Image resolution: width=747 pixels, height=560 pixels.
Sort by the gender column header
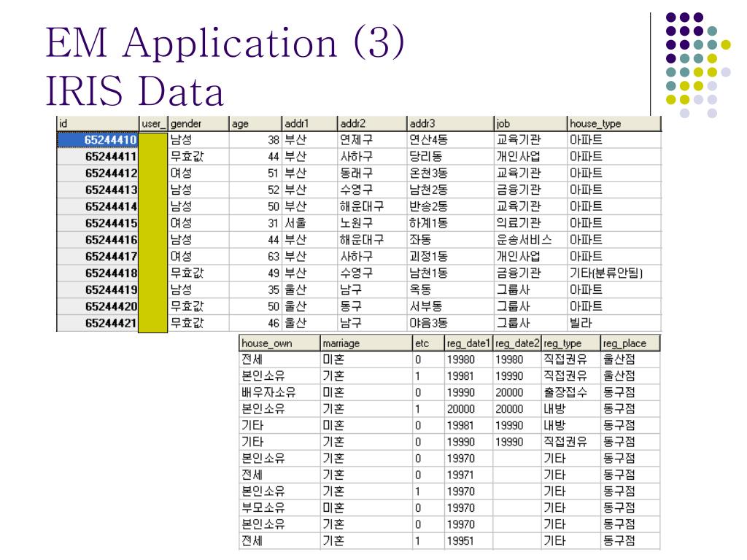(198, 124)
